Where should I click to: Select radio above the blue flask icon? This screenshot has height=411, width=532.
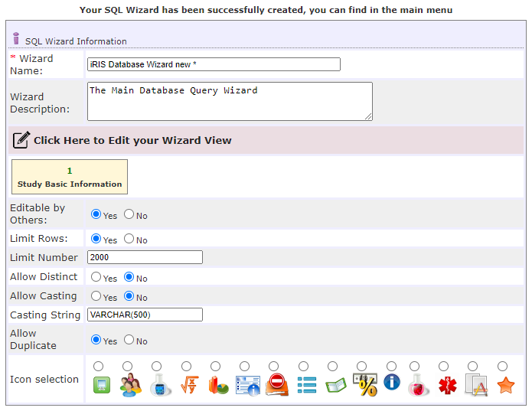pyautogui.click(x=156, y=367)
